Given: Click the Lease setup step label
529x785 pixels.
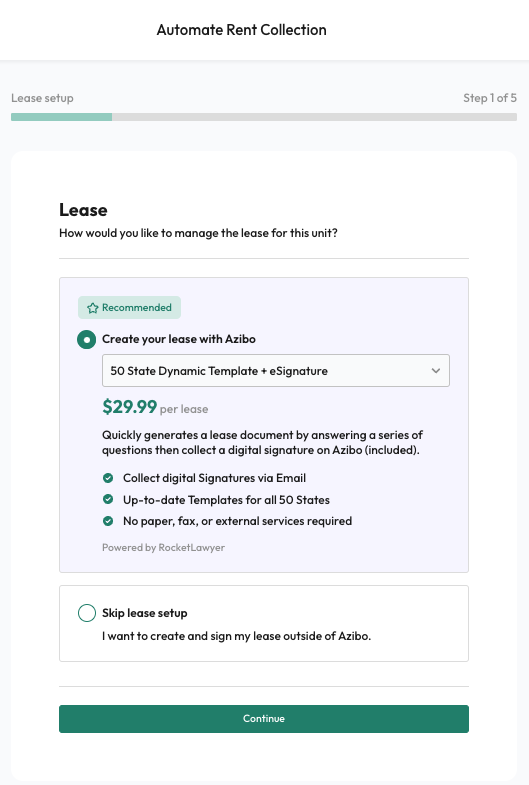Looking at the screenshot, I should (x=43, y=98).
